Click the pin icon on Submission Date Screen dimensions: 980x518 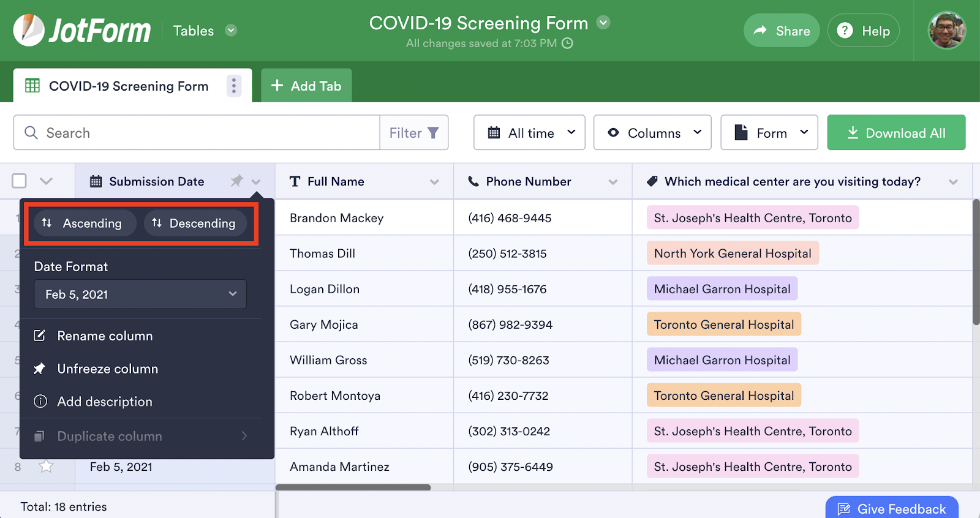tap(236, 181)
